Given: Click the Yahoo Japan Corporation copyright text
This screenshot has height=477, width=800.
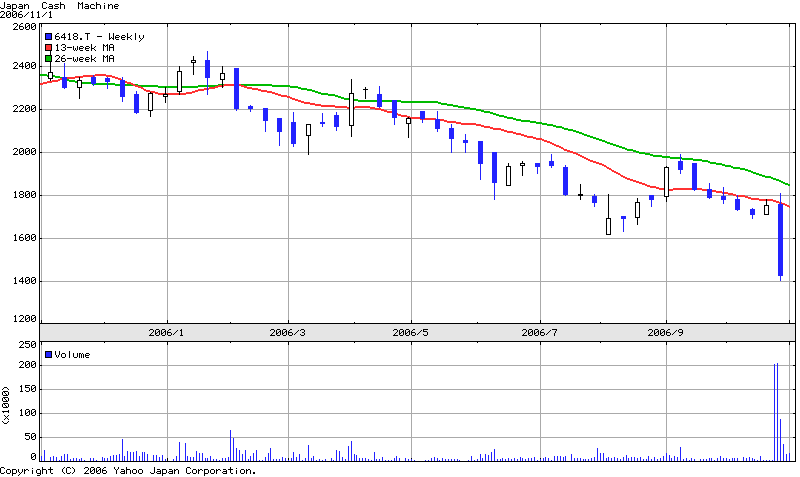Looking at the screenshot, I should click(x=128, y=470).
